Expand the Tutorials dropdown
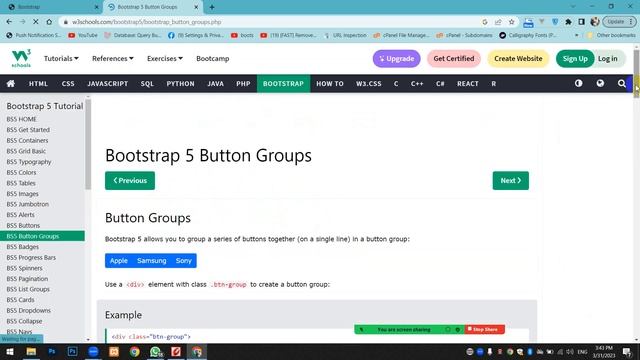This screenshot has height=360, width=640. (61, 58)
